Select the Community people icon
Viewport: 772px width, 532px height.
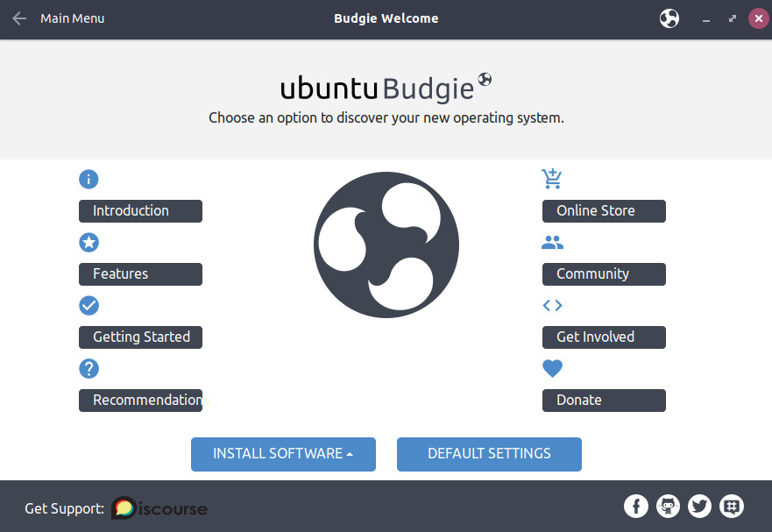(x=552, y=242)
